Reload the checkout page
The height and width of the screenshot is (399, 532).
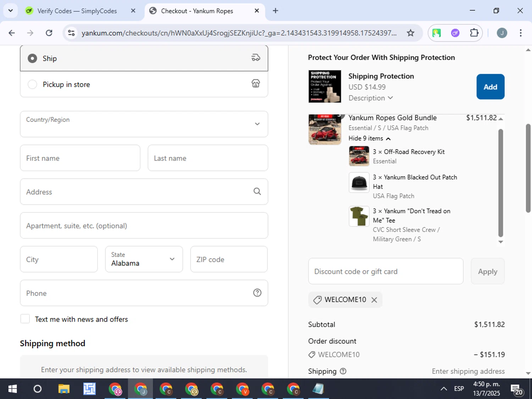tap(49, 33)
